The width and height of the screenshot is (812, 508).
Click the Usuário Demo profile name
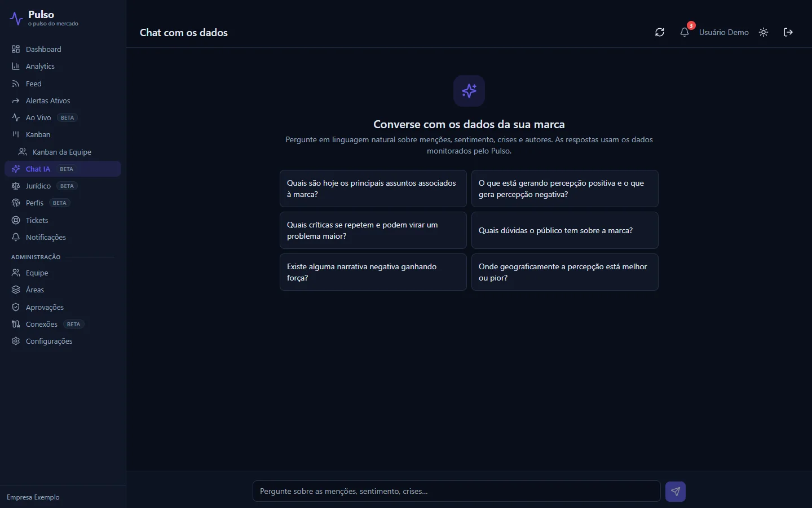point(724,32)
